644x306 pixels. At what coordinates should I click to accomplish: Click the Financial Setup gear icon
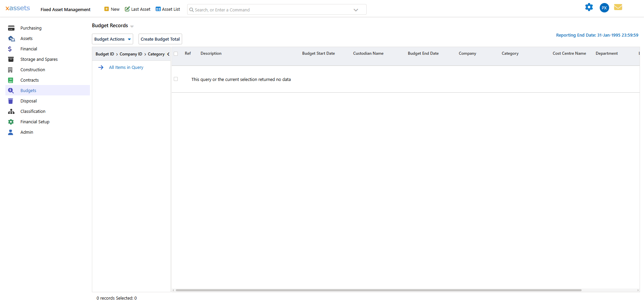11,122
